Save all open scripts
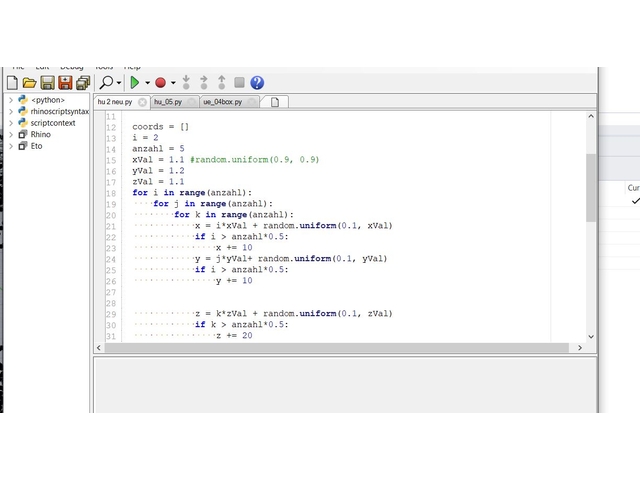Viewport: 640px width, 480px height. [x=83, y=83]
